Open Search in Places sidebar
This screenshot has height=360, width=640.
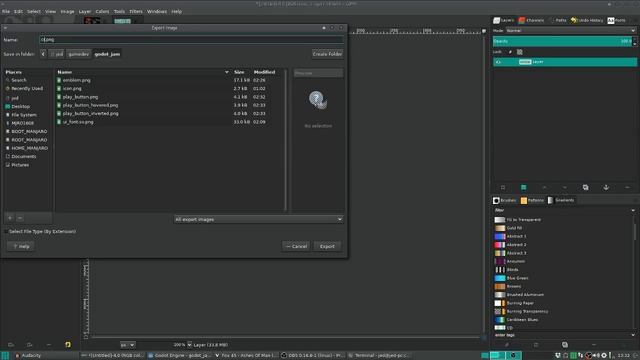[19, 80]
